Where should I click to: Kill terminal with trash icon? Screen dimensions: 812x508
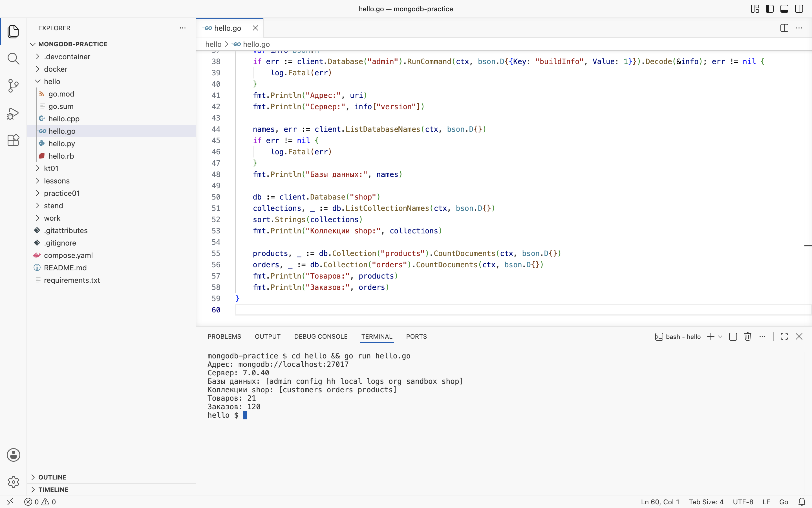point(748,337)
